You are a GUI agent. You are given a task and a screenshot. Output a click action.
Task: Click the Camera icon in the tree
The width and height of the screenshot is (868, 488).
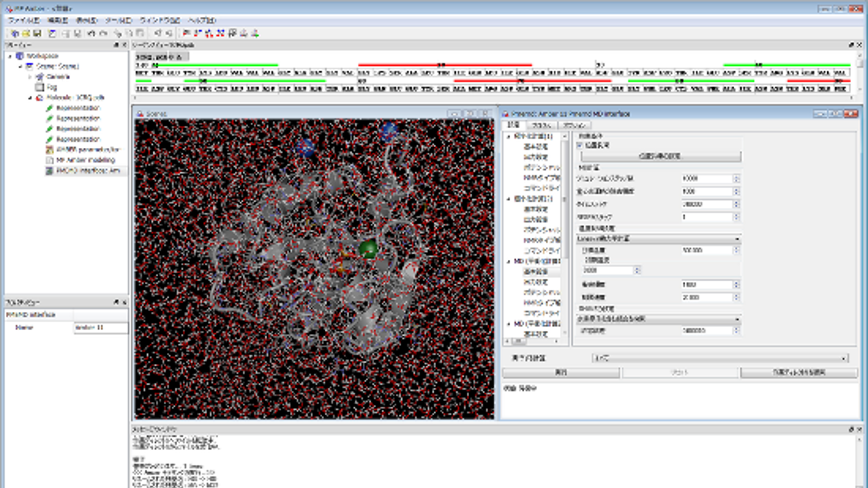click(x=40, y=76)
